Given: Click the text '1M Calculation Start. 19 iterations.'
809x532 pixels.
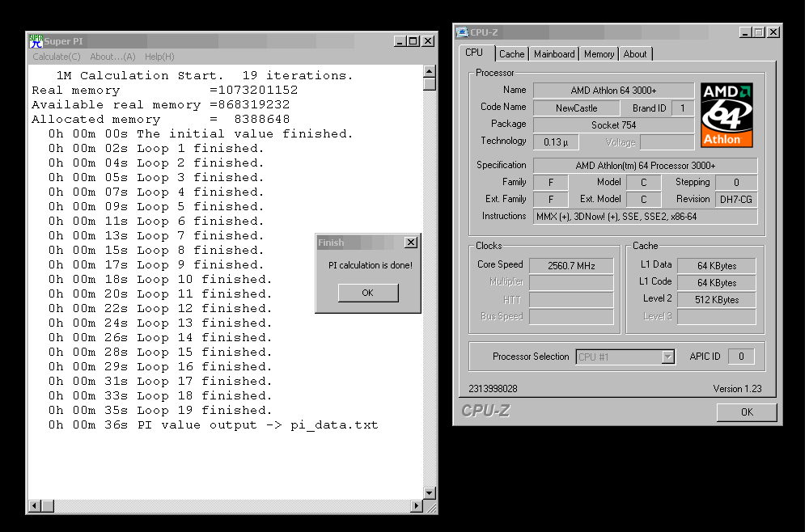Looking at the screenshot, I should coord(205,76).
